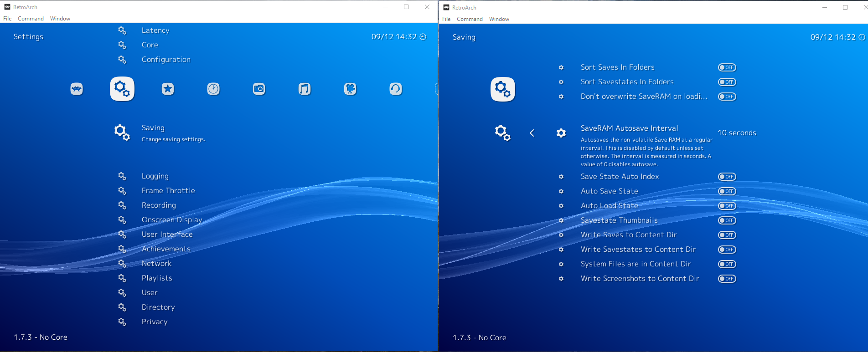Open the Command menu in the right window

[x=470, y=19]
